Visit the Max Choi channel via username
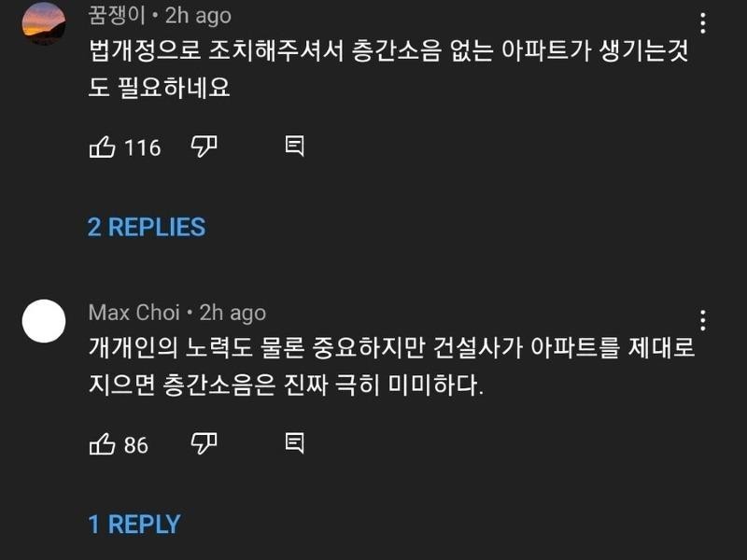Screen dimensions: 747x560 134,313
